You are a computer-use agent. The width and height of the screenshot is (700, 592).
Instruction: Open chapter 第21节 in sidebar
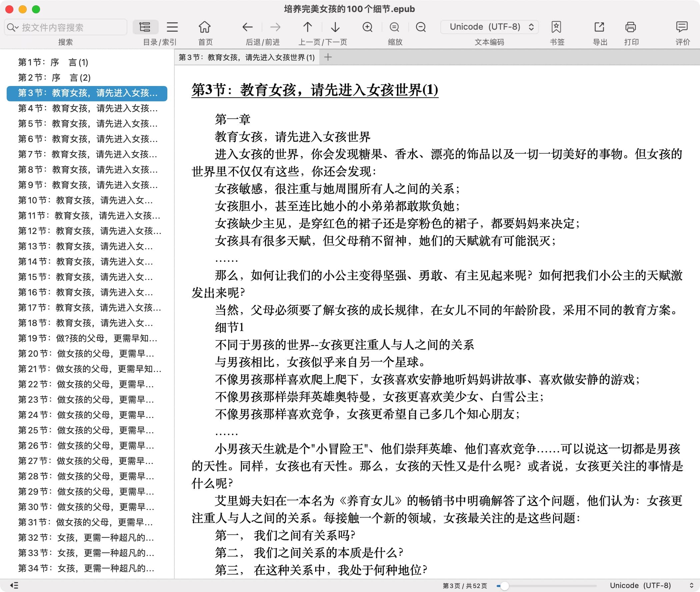(x=90, y=369)
